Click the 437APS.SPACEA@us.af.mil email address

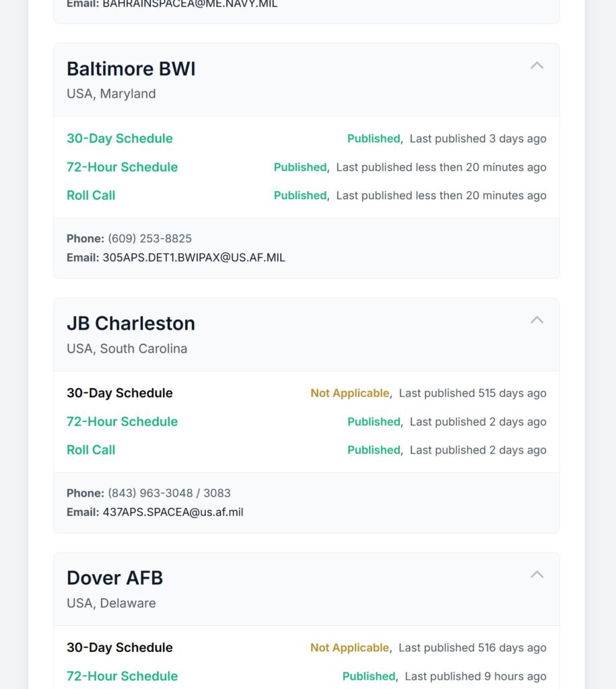pyautogui.click(x=173, y=512)
